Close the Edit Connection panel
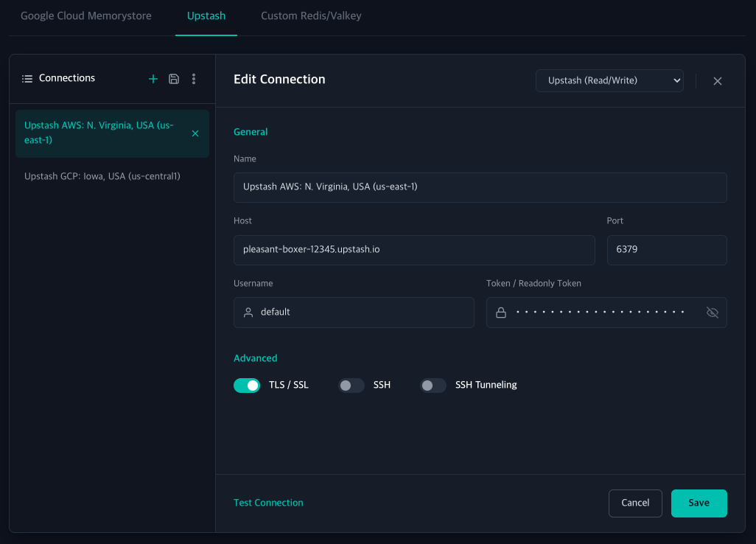Screen dimensions: 756x544 [718, 81]
